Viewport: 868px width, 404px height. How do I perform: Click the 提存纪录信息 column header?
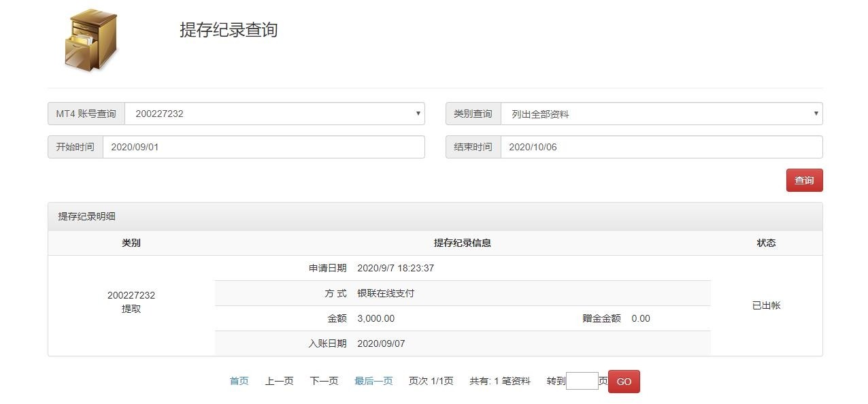pos(463,243)
